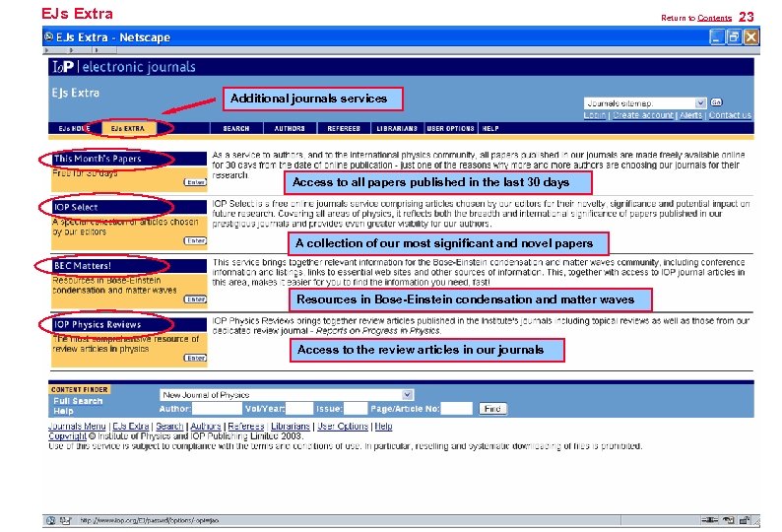Focus the Issue input field
This screenshot has height=532, width=782.
click(356, 409)
